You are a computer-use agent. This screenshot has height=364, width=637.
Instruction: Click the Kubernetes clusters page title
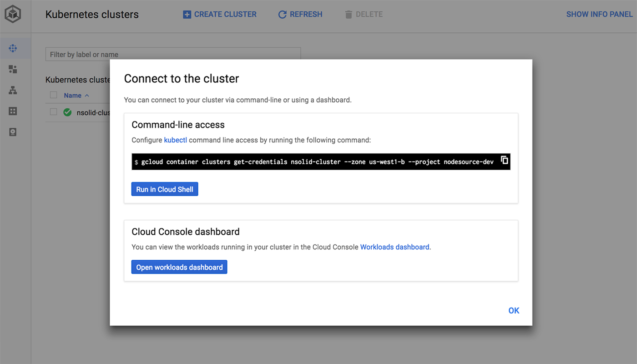click(92, 15)
